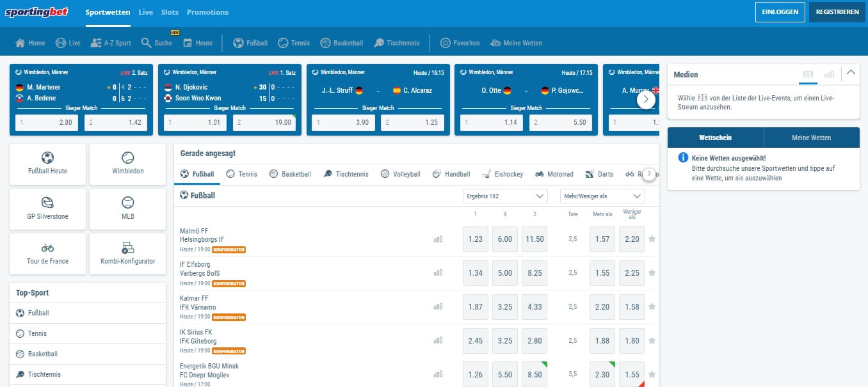Select the Darts tab
The image size is (868, 387).
pos(599,174)
